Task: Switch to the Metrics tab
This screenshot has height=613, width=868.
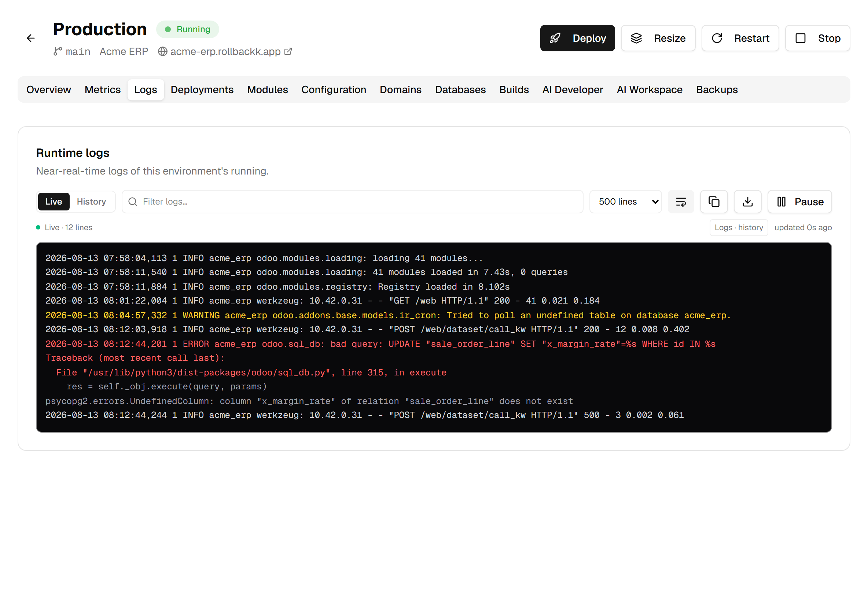Action: click(x=102, y=89)
